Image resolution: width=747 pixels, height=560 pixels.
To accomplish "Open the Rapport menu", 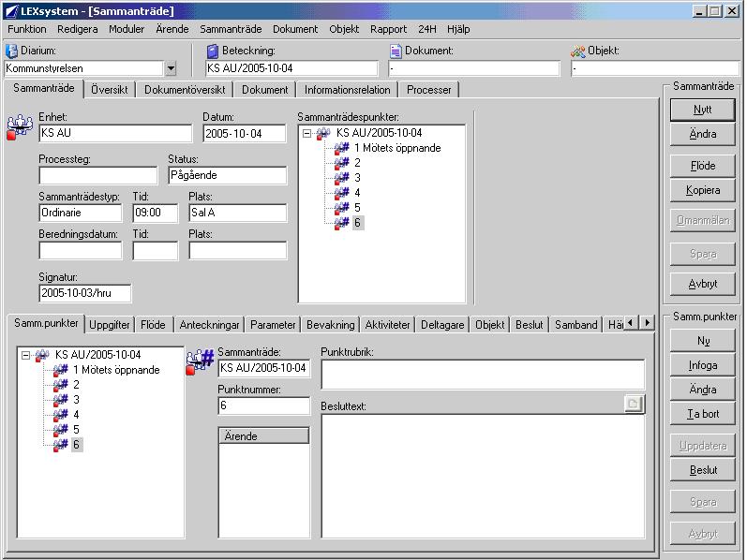I will point(389,29).
